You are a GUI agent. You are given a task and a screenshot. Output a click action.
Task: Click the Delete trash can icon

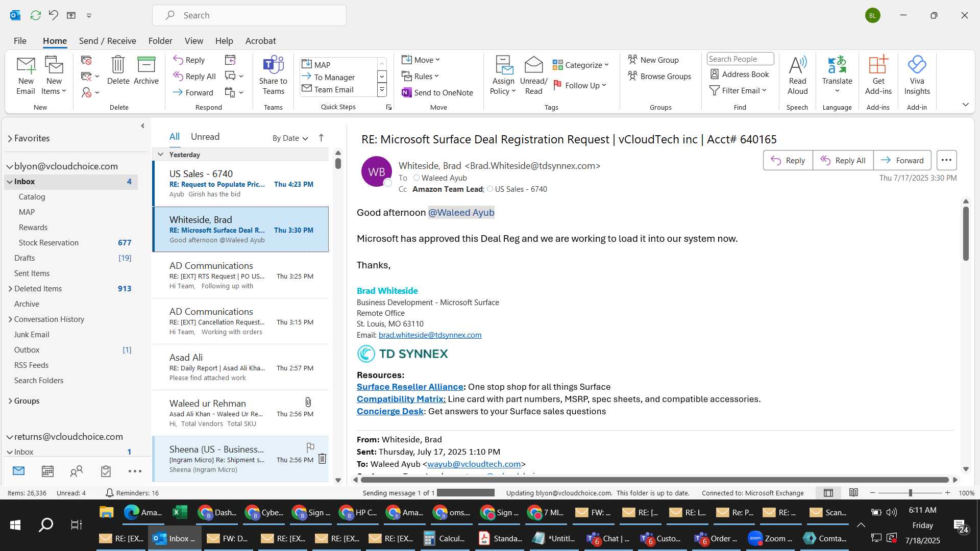(118, 70)
